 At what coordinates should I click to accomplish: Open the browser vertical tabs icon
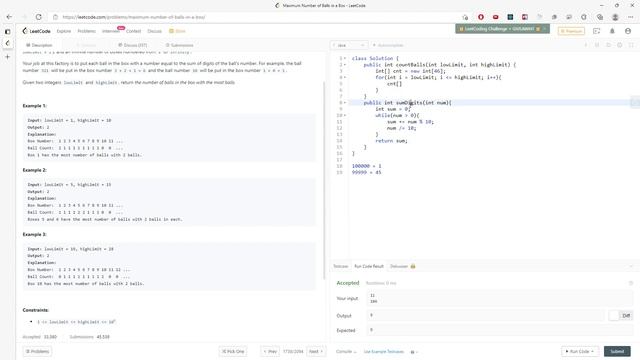coord(7,31)
